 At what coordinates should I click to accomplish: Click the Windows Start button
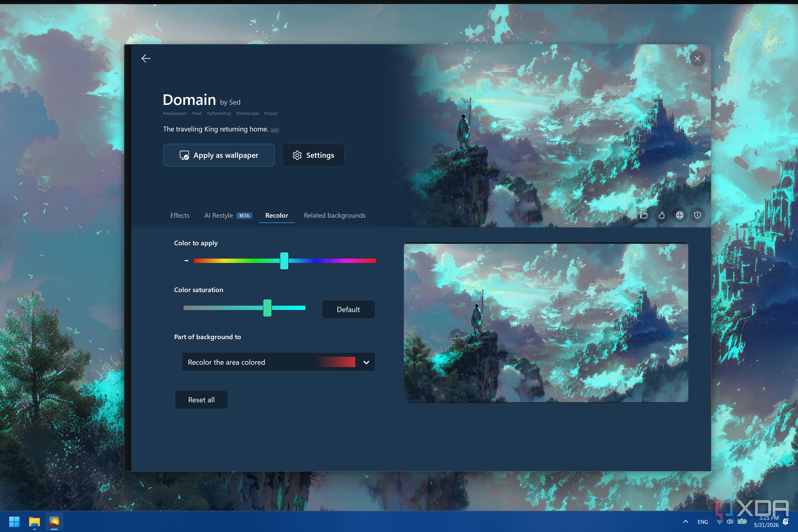click(14, 522)
